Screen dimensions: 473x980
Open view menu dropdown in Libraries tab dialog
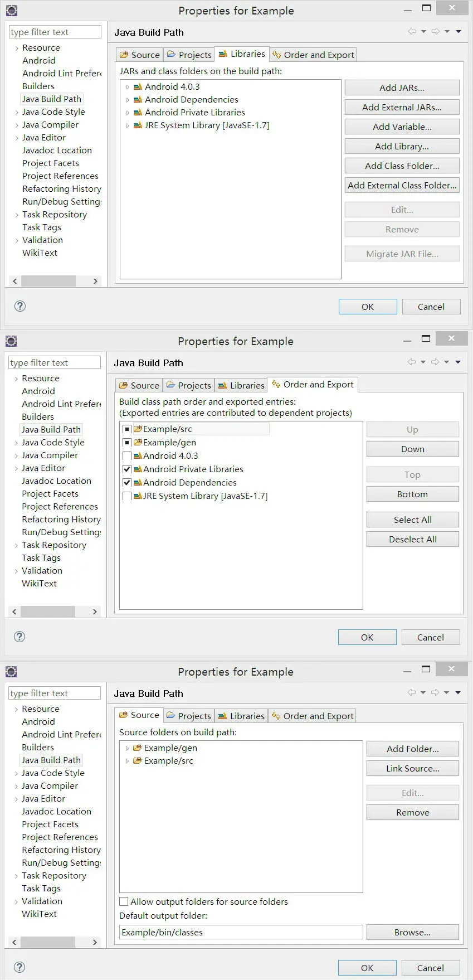coord(459,32)
